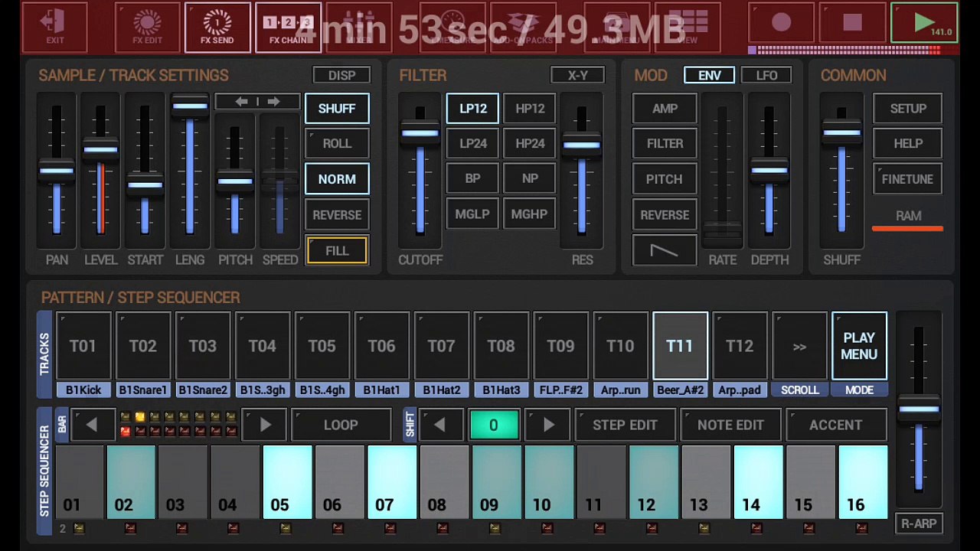
Task: Enable ROLL mode
Action: [337, 144]
